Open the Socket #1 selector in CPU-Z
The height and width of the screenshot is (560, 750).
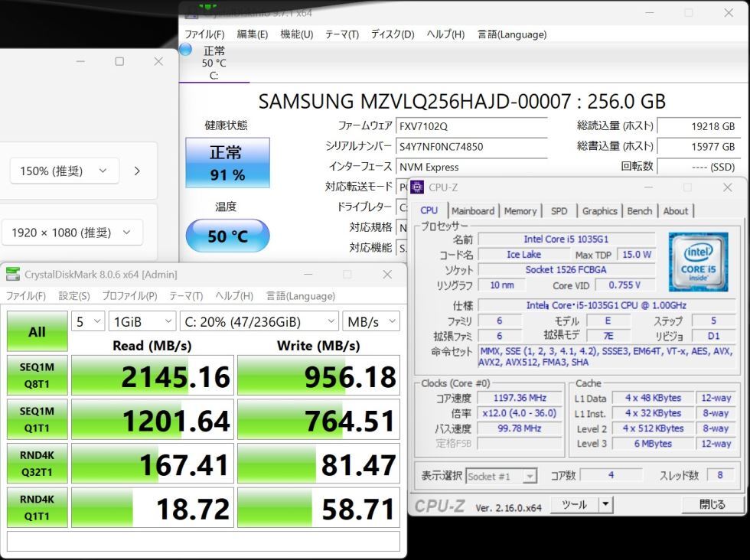502,475
